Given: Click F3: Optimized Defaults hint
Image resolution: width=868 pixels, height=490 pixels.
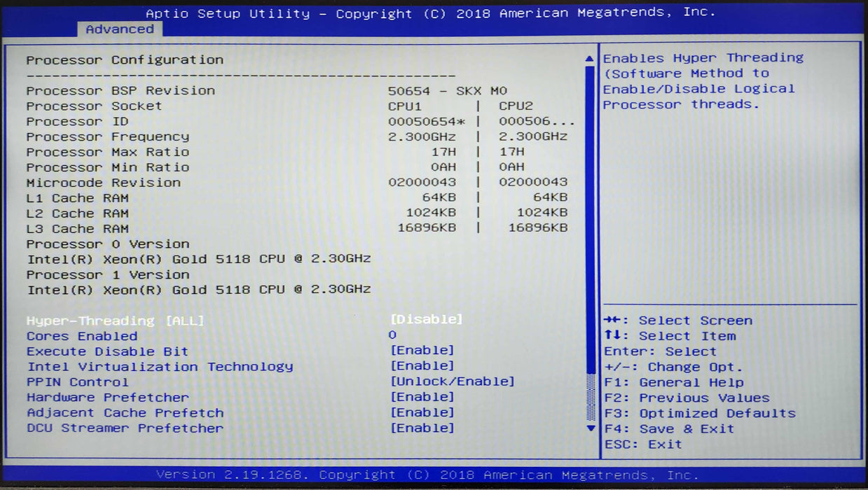Looking at the screenshot, I should (699, 413).
